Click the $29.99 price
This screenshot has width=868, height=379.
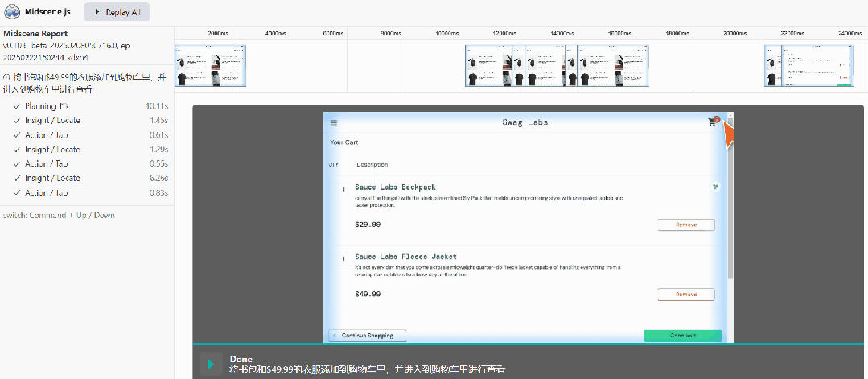[x=368, y=225]
